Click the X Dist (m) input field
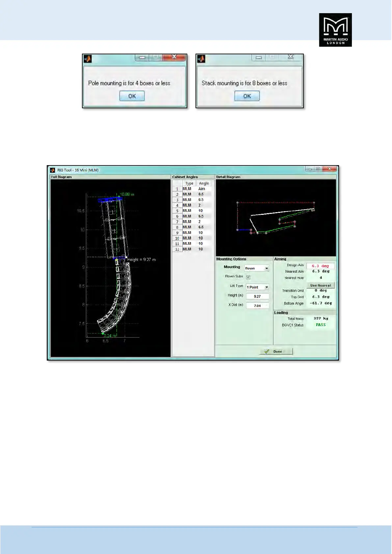 click(257, 306)
